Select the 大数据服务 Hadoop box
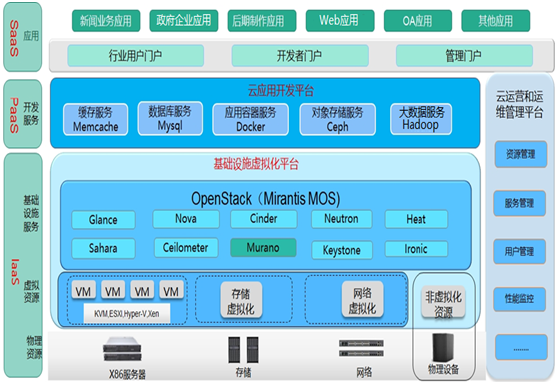Viewport: 557px width, 384px height. (x=421, y=119)
